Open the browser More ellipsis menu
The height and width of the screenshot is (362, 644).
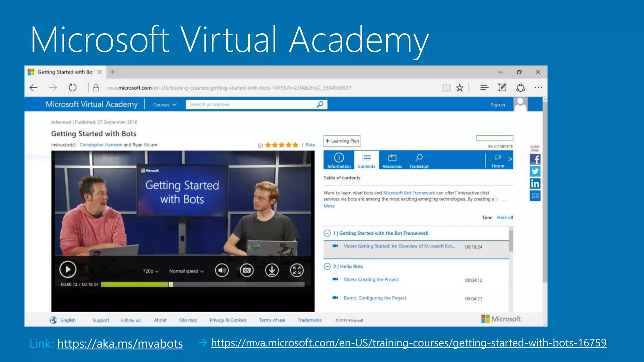coord(538,88)
